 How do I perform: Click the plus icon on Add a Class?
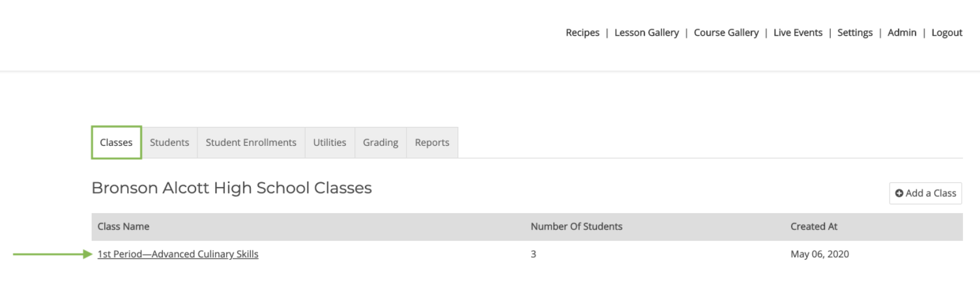tap(899, 193)
